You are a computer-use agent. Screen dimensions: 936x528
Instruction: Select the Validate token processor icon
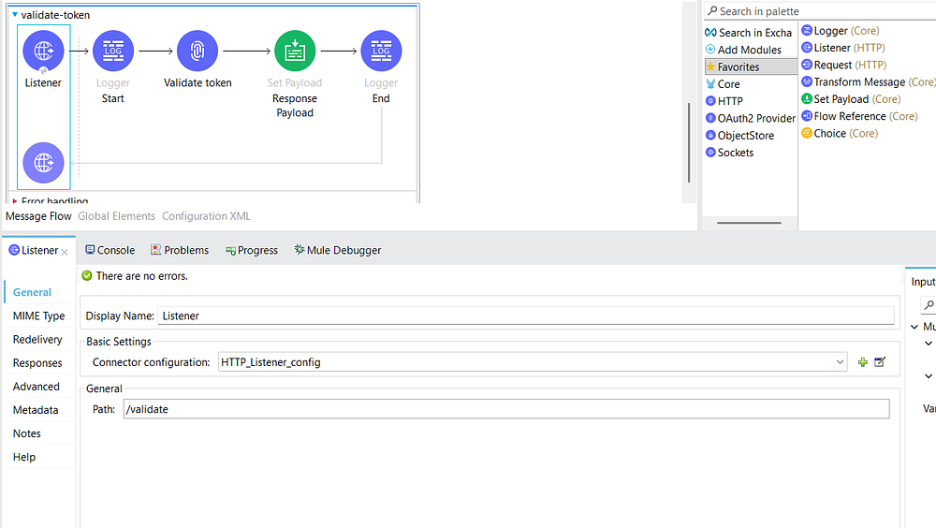(198, 51)
